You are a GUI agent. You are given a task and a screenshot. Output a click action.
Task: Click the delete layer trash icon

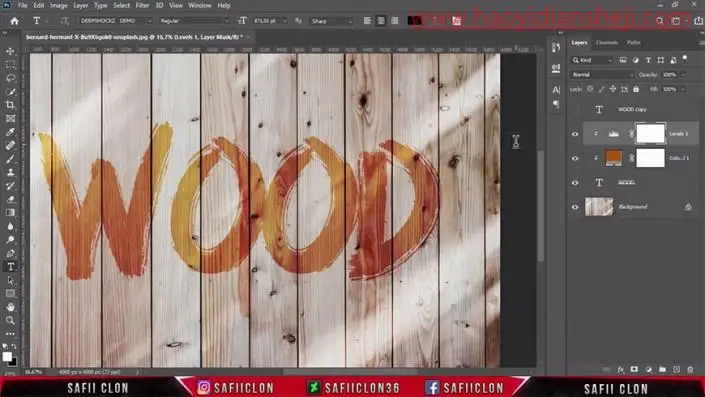pyautogui.click(x=691, y=370)
